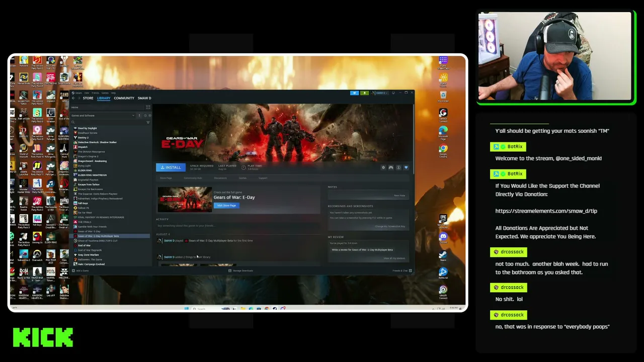The width and height of the screenshot is (644, 362).
Task: Open Manage Downloads in the Steam footer
Action: point(241,271)
